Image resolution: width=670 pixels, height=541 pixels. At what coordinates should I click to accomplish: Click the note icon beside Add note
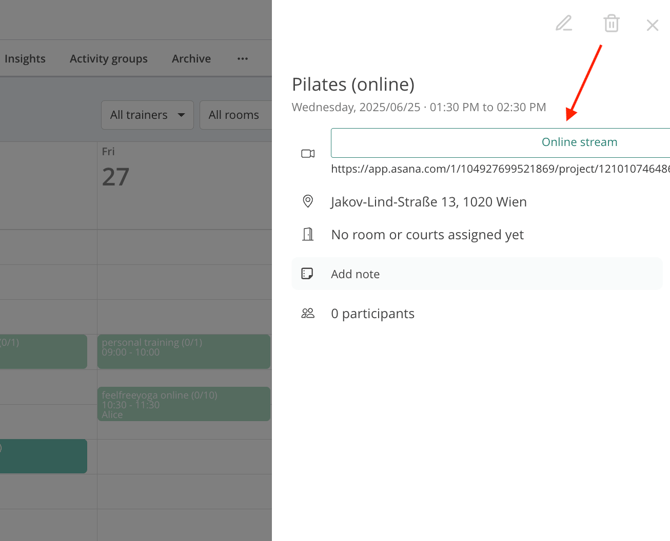308,273
